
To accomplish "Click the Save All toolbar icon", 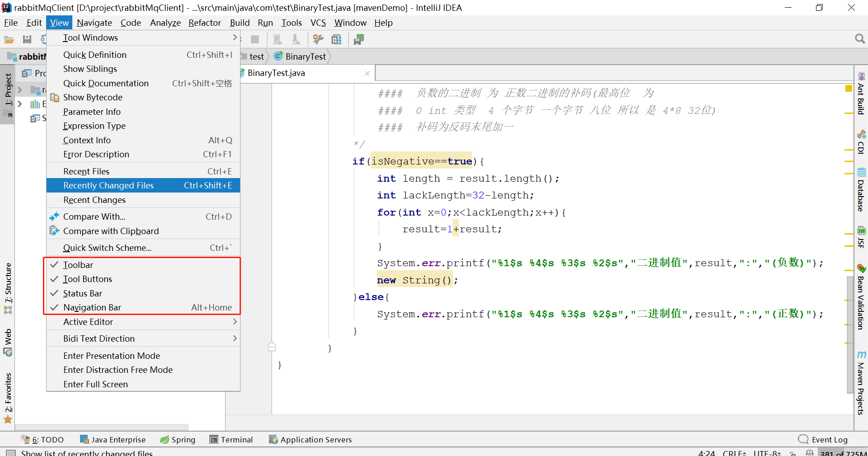I will (27, 40).
